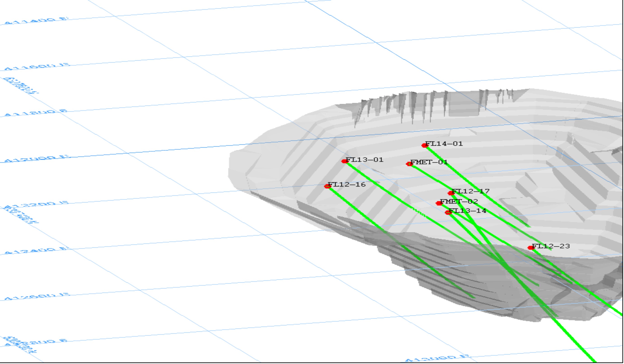
Task: Click the red marker of hole FL13-14
Action: (448, 212)
